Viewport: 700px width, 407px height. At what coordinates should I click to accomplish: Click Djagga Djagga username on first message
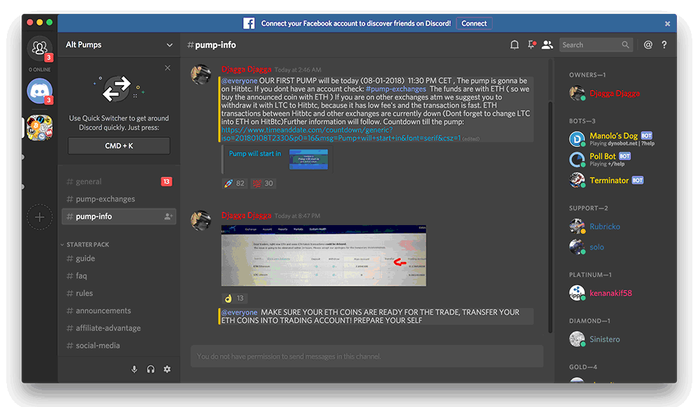[246, 69]
